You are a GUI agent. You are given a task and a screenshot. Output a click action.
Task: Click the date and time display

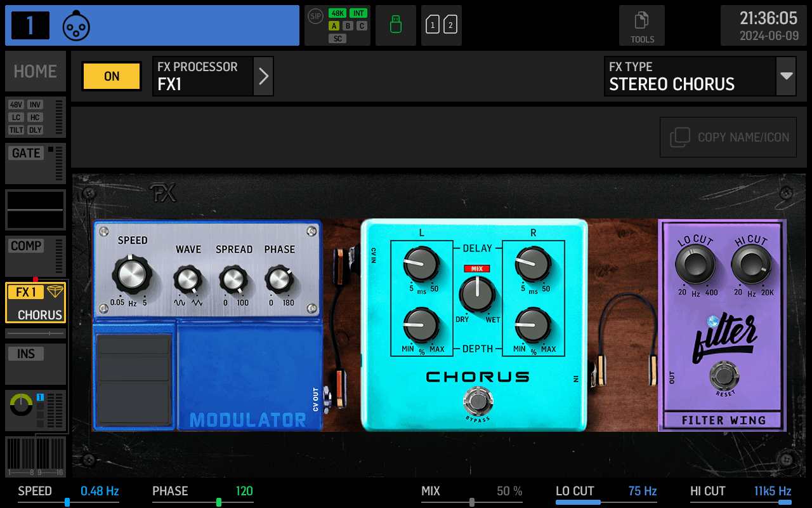tap(764, 25)
